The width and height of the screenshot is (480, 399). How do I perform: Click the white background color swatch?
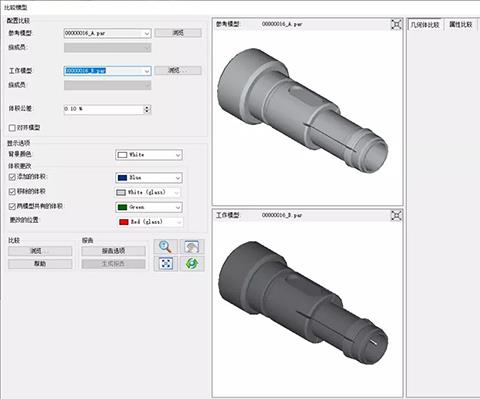pos(123,155)
